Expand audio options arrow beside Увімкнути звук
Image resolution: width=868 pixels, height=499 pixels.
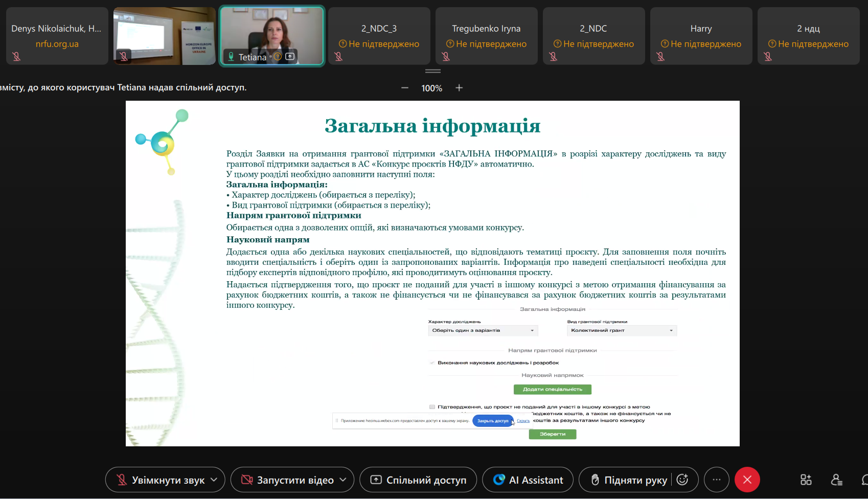coord(214,480)
